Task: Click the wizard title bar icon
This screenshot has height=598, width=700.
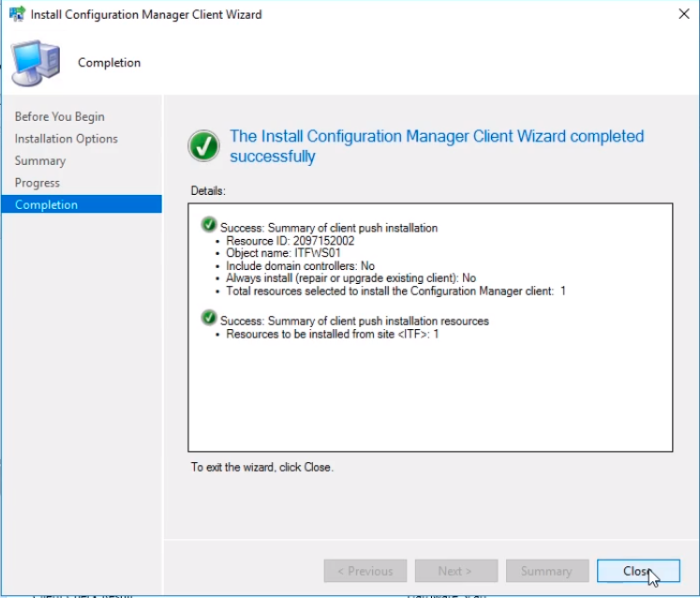Action: pos(17,14)
